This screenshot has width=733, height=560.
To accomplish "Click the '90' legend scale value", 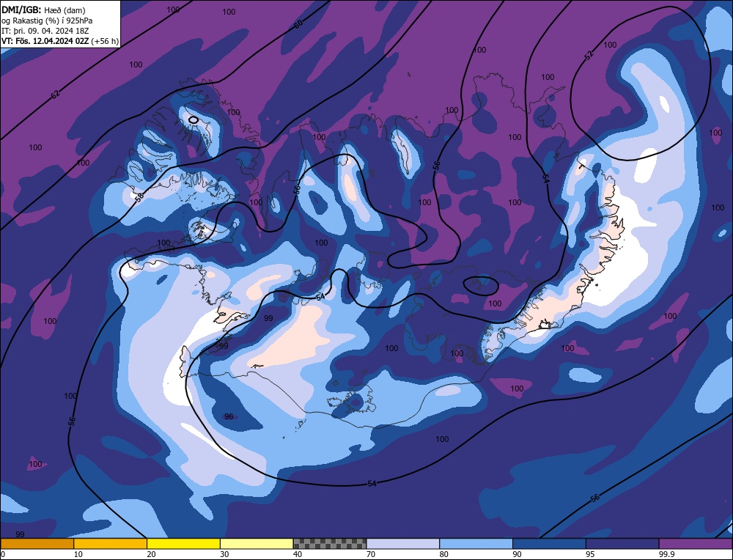I will point(517,554).
